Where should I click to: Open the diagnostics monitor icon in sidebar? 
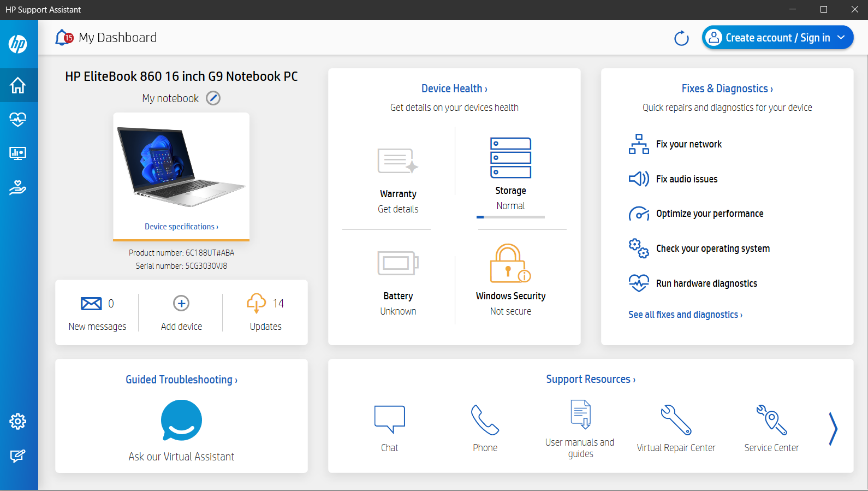point(18,153)
